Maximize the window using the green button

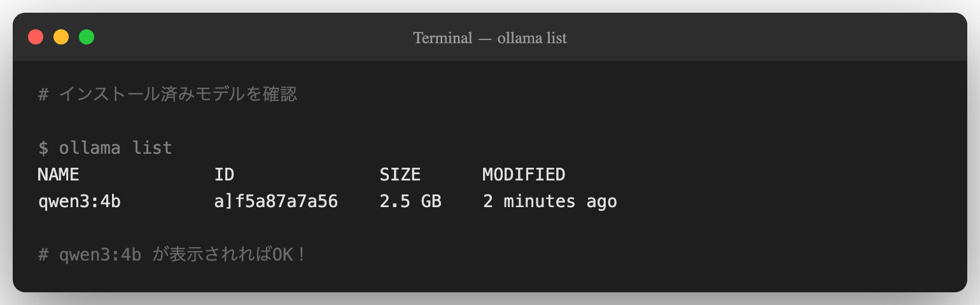point(87,37)
